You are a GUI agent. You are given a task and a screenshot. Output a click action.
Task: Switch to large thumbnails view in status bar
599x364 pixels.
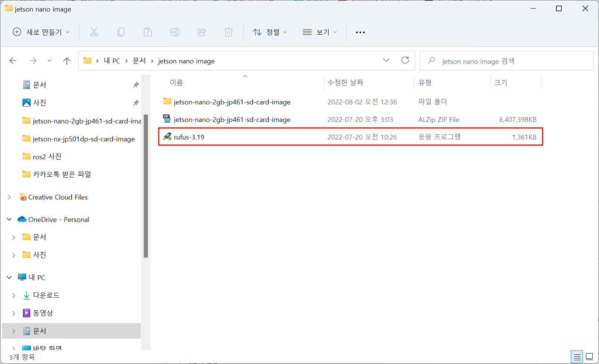click(589, 357)
